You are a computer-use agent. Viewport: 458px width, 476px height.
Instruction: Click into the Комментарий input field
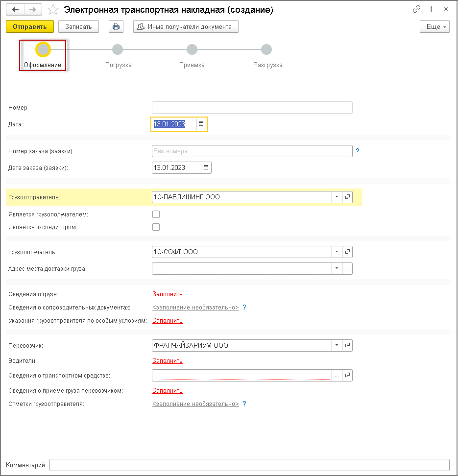[249, 465]
